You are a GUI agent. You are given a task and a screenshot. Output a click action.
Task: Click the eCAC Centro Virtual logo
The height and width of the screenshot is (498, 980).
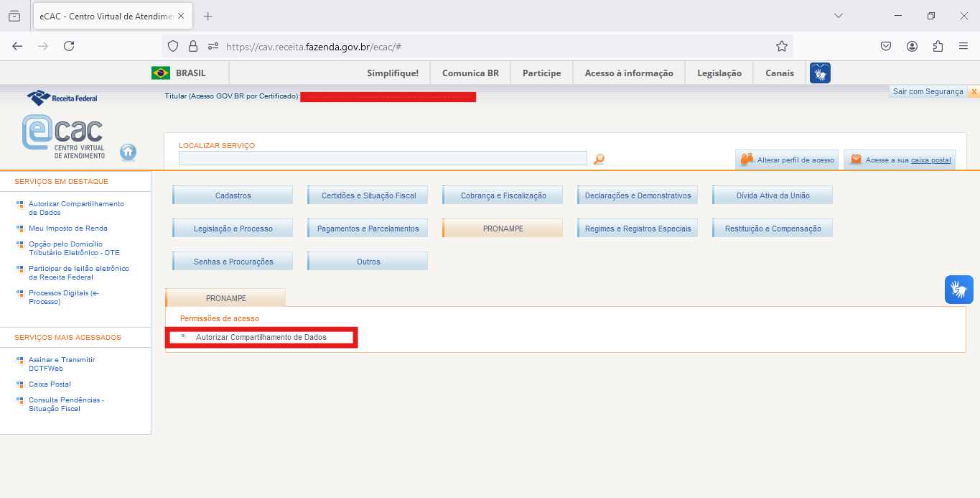63,137
